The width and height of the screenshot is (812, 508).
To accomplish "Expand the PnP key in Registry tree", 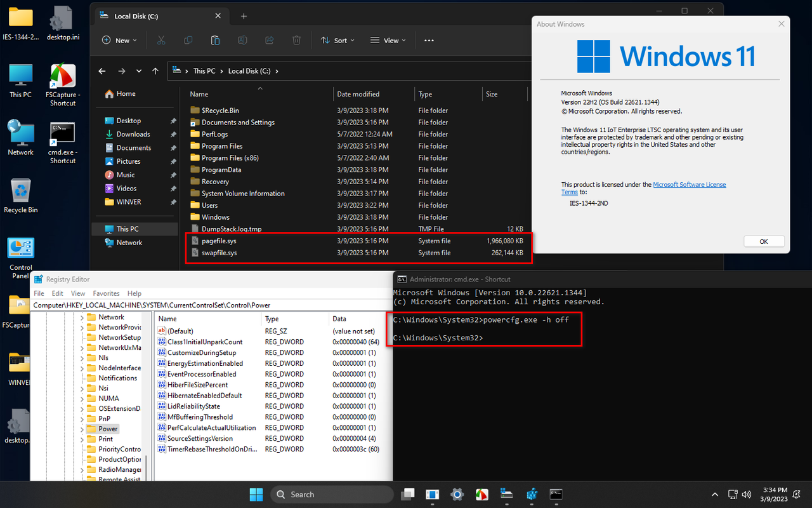I will pos(82,418).
